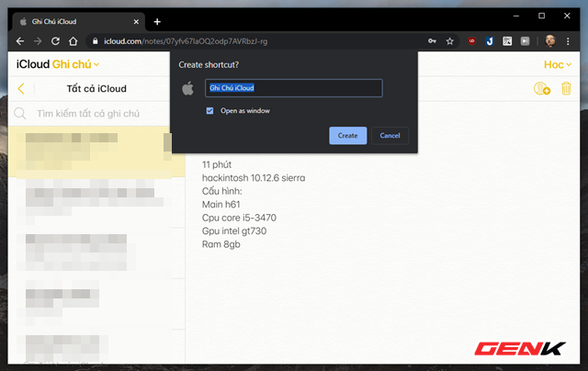Uncheck the Open as window checkbox
Viewport: 588px width, 371px height.
210,110
